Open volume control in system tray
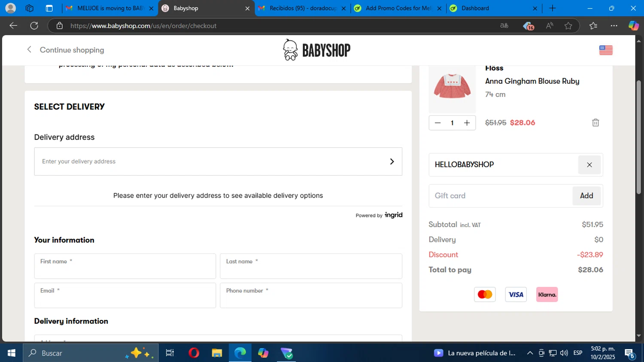Viewport: 644px width, 362px height. coord(564,353)
